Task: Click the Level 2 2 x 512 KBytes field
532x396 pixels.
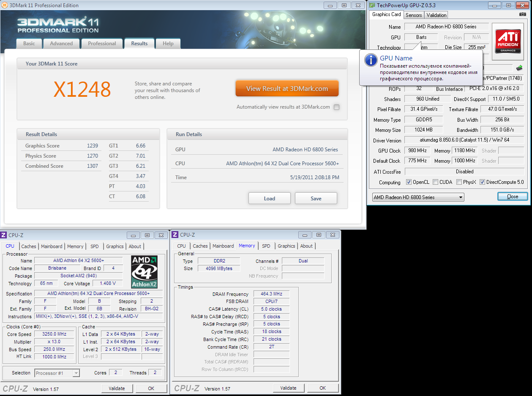Action: click(121, 350)
